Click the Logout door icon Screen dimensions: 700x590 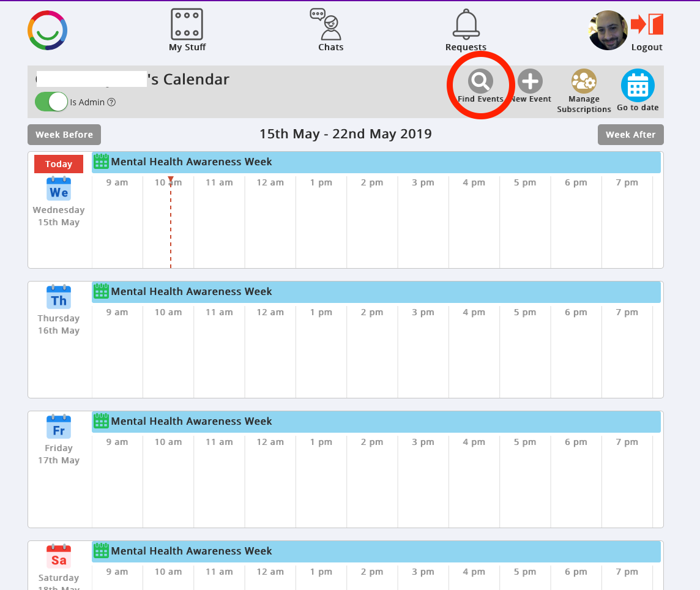pyautogui.click(x=647, y=24)
